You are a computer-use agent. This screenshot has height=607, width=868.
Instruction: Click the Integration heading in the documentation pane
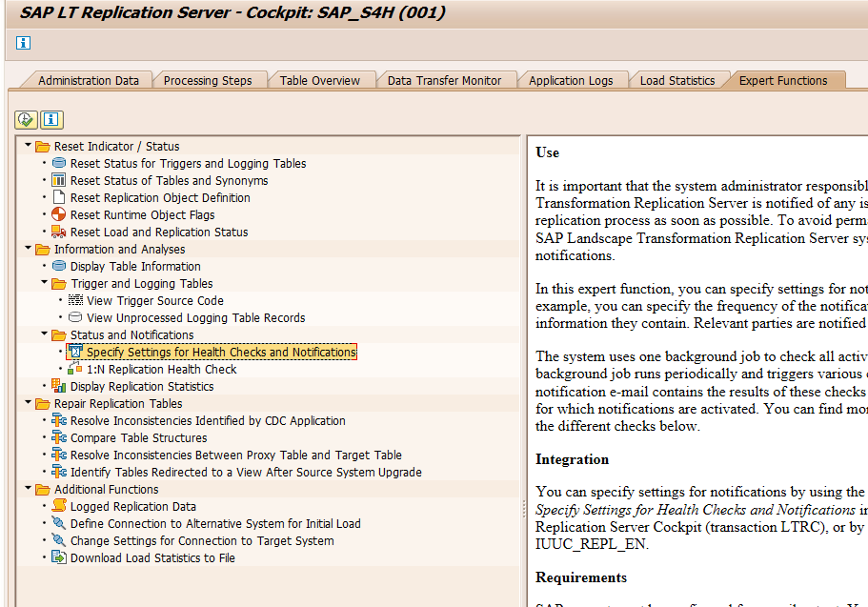click(572, 459)
